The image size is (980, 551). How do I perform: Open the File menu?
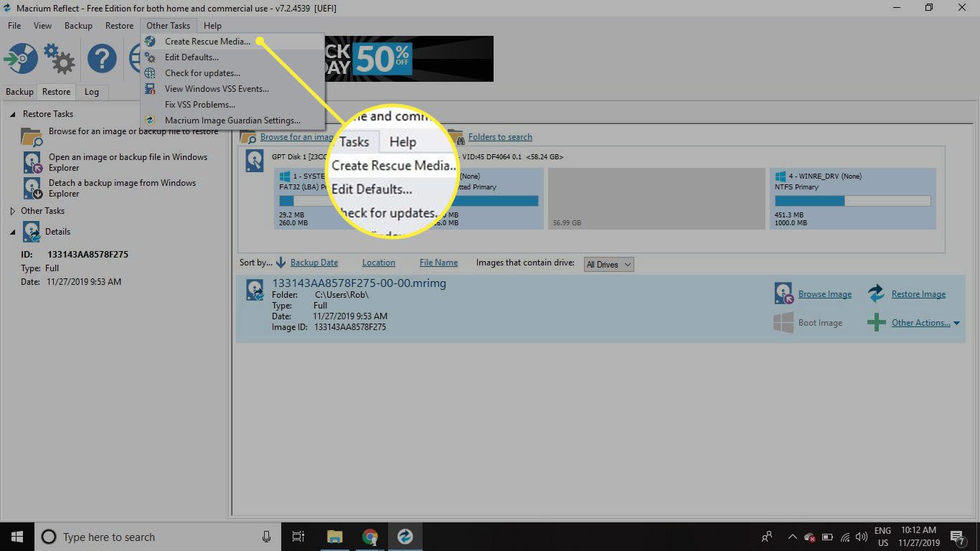(x=14, y=26)
